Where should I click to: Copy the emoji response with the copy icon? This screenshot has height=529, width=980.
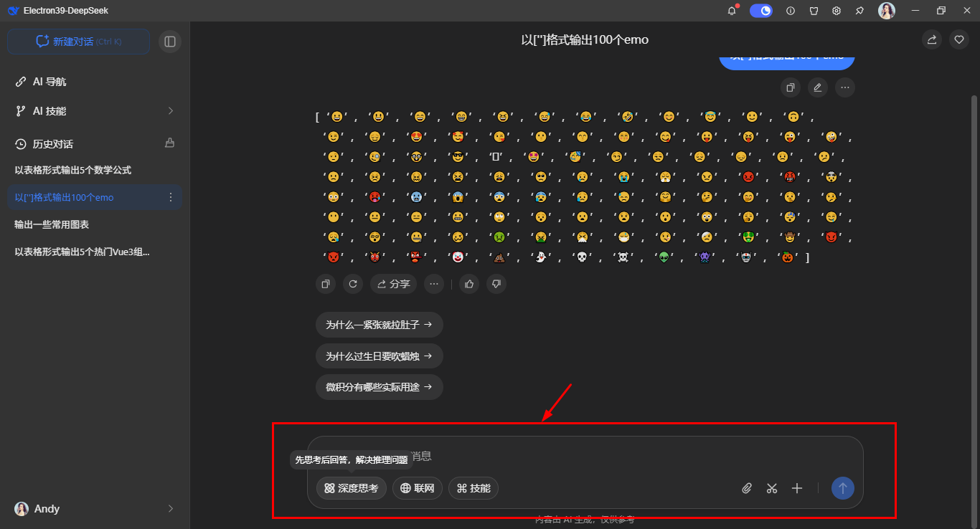[x=325, y=284]
